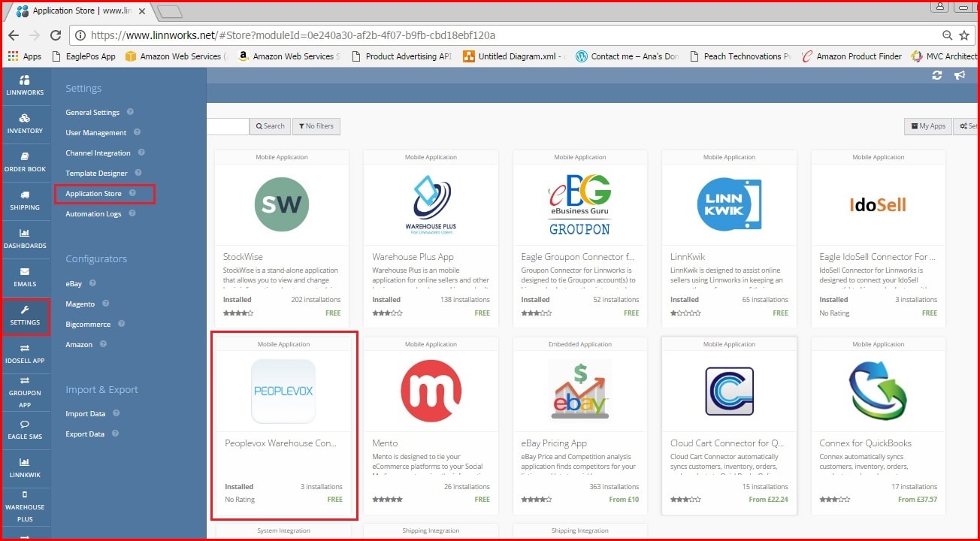Click help icon next to User Management
Screen dimensions: 980x541
(137, 132)
